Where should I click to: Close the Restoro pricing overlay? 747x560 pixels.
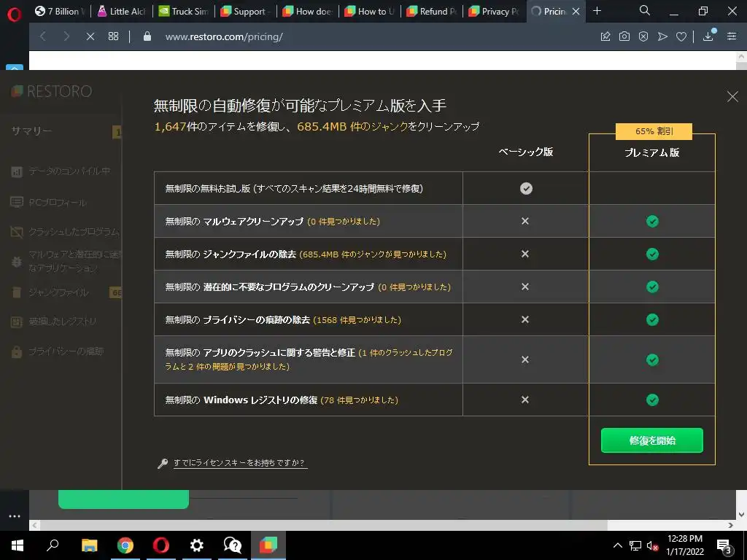point(732,97)
